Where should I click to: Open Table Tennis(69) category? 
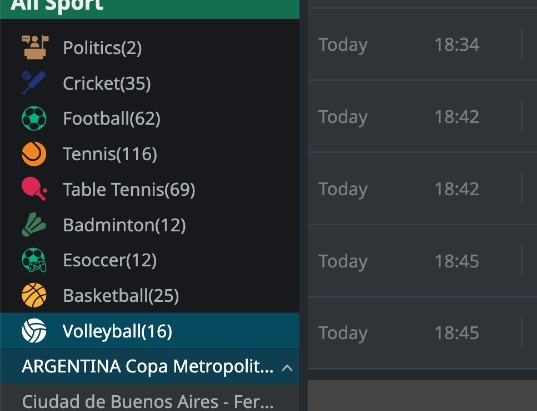[x=150, y=189]
